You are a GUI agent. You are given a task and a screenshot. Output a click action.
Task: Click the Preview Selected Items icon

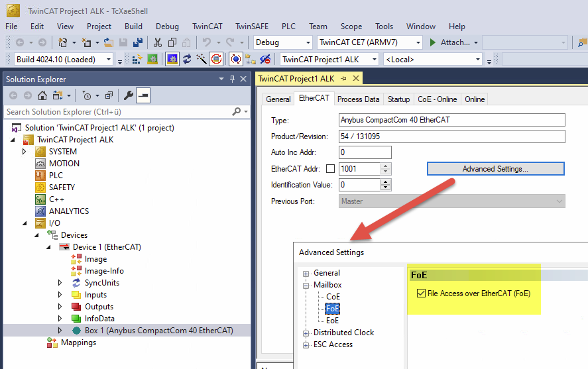click(143, 95)
